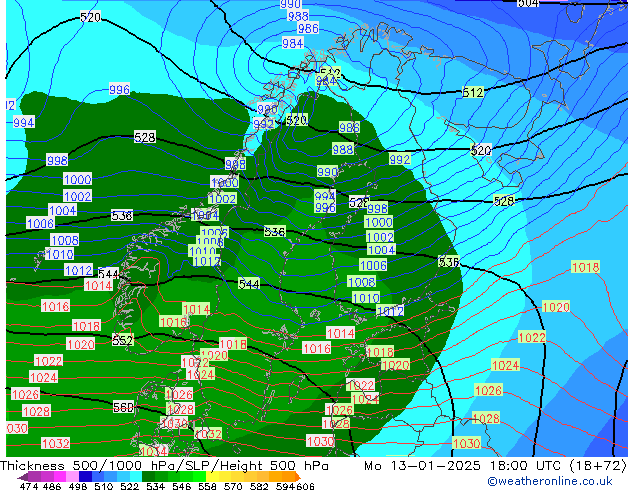The width and height of the screenshot is (634, 490).
Task: Click the date 'Mo 13-01-2025'
Action: coord(422,466)
